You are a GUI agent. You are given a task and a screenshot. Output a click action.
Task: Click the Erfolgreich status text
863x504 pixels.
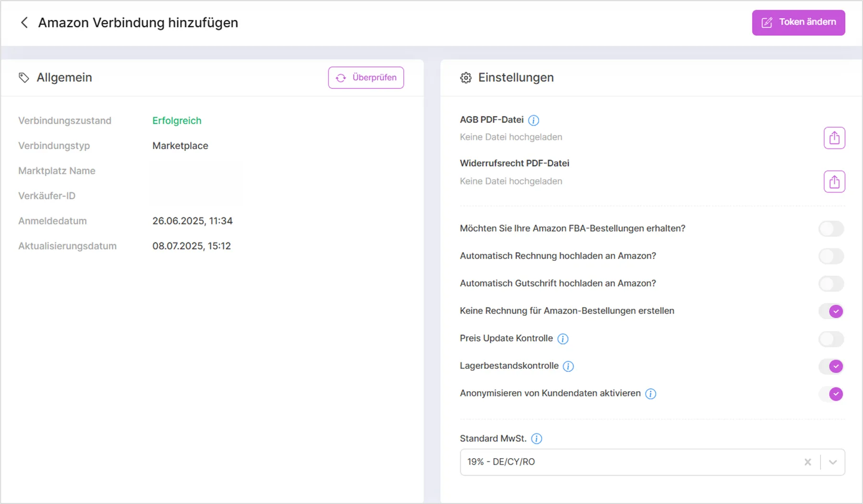(x=177, y=121)
